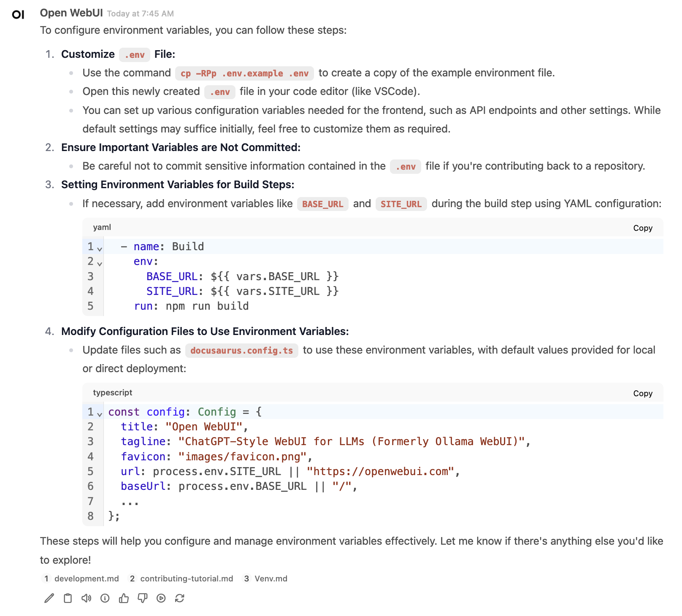The height and width of the screenshot is (616, 682).
Task: Copy the typescript code block
Action: tap(642, 393)
